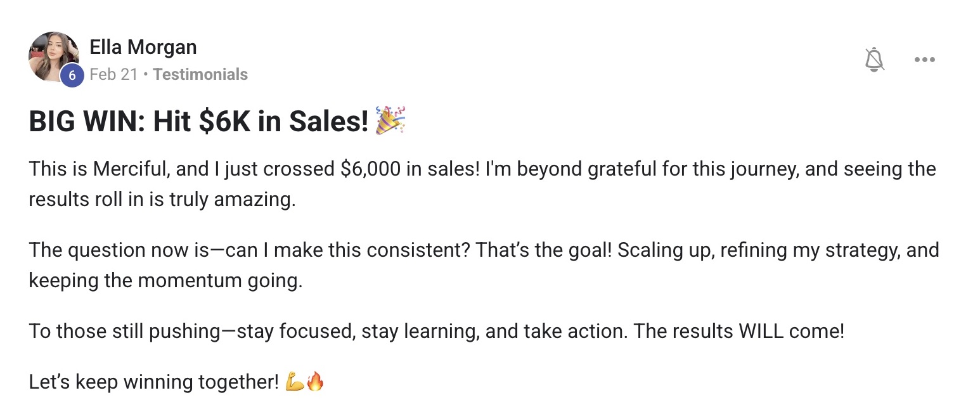The image size is (980, 414).
Task: Visit the Ella Morgan author name link
Action: (143, 47)
